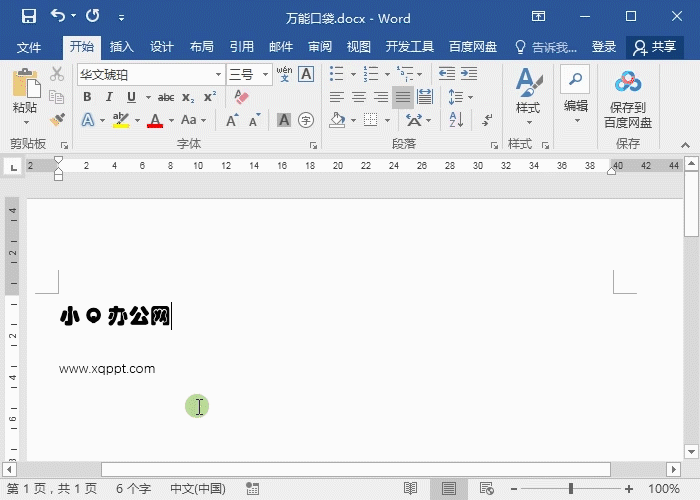Click 登录 to sign in
The width and height of the screenshot is (700, 500).
coord(604,47)
